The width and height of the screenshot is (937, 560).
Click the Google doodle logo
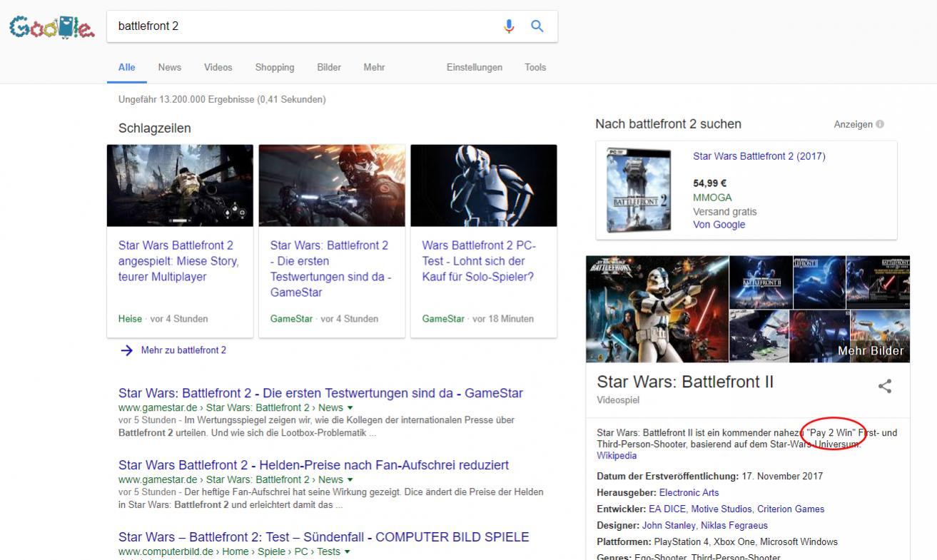click(51, 27)
